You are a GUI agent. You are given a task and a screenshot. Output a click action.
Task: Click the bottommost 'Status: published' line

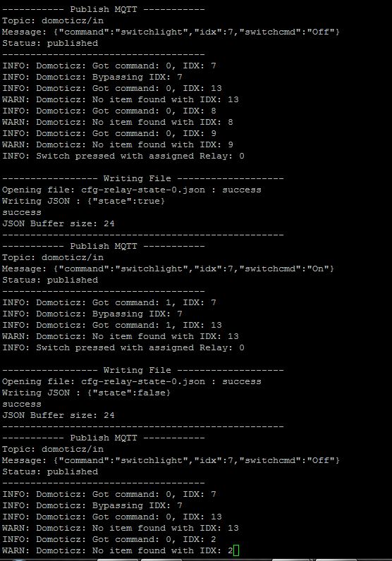[x=50, y=471]
